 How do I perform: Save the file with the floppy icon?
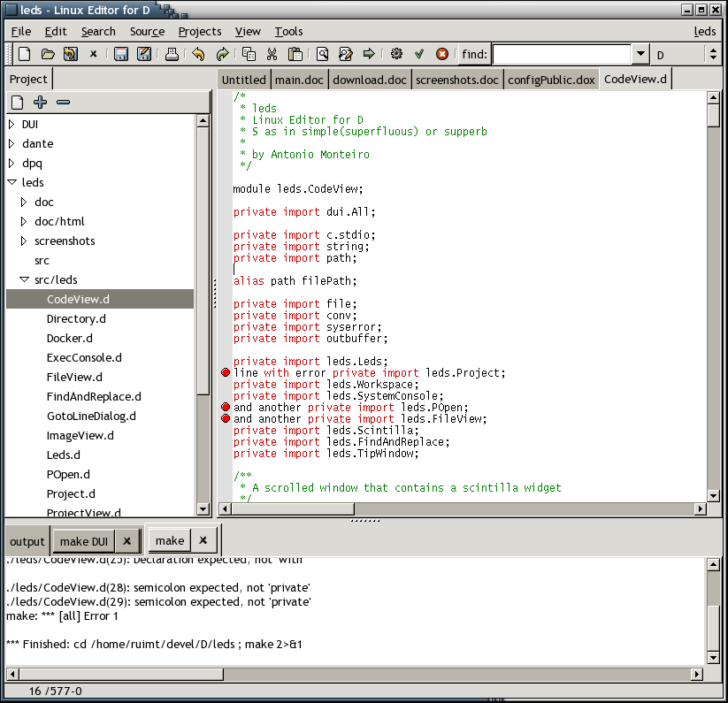(120, 54)
